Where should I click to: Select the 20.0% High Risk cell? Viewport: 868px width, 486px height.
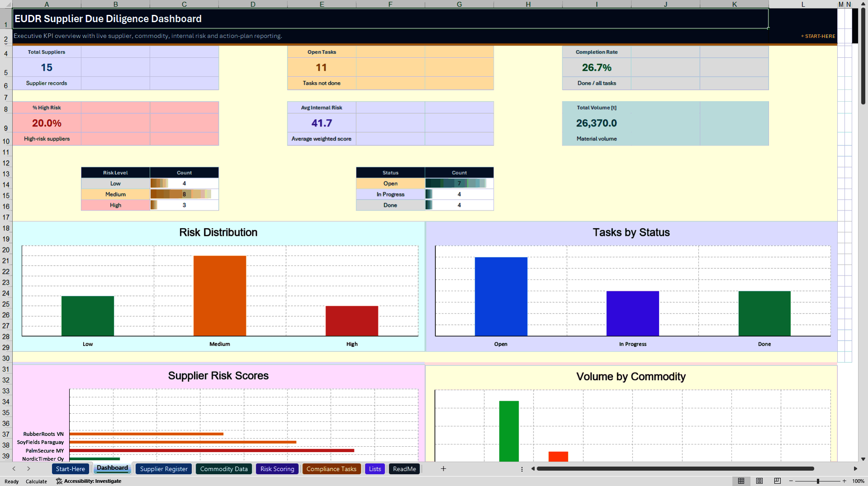click(x=47, y=123)
